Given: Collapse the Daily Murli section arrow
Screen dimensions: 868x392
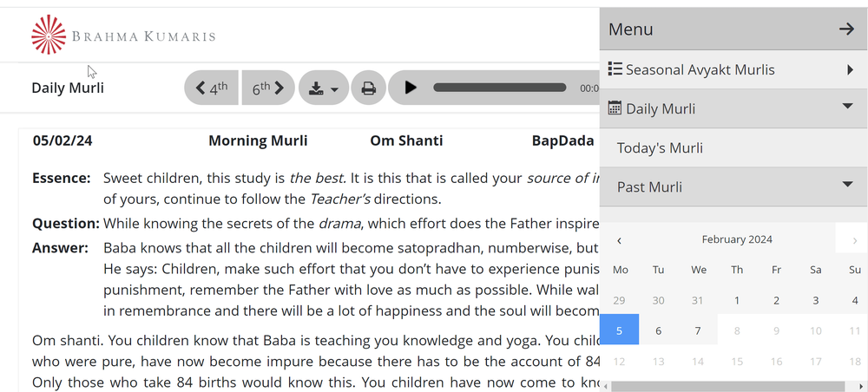Looking at the screenshot, I should (848, 108).
